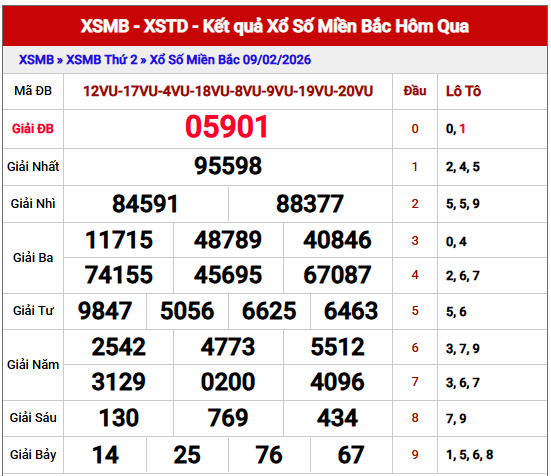Select Lô Tô value 0, 4
The width and height of the screenshot is (551, 476).
click(x=456, y=242)
